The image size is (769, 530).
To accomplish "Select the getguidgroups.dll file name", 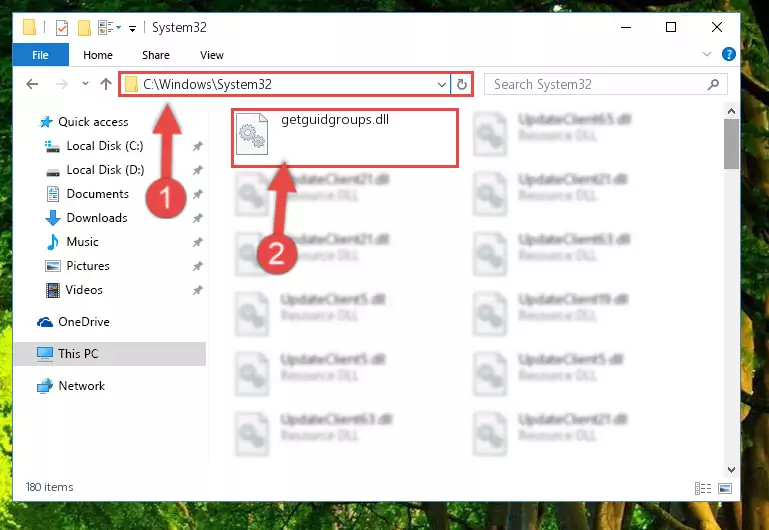I will (335, 120).
